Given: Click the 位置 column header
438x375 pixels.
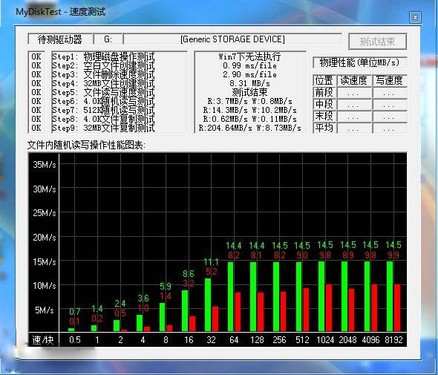Looking at the screenshot, I should tap(324, 81).
